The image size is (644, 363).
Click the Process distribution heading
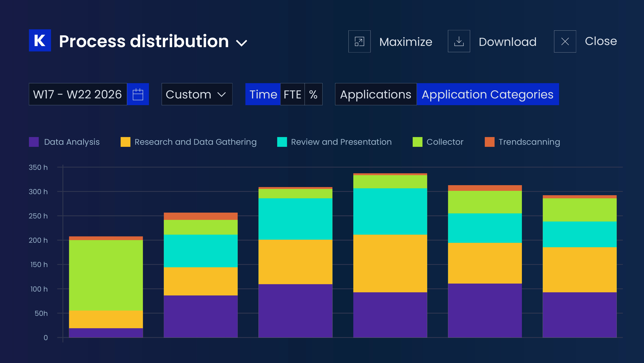click(144, 41)
